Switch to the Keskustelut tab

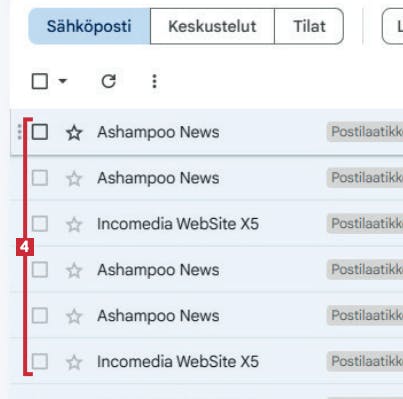[x=212, y=26]
